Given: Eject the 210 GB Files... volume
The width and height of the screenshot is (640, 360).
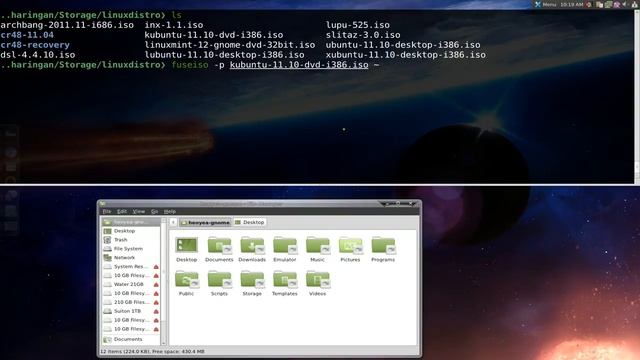Looking at the screenshot, I should tap(156, 302).
